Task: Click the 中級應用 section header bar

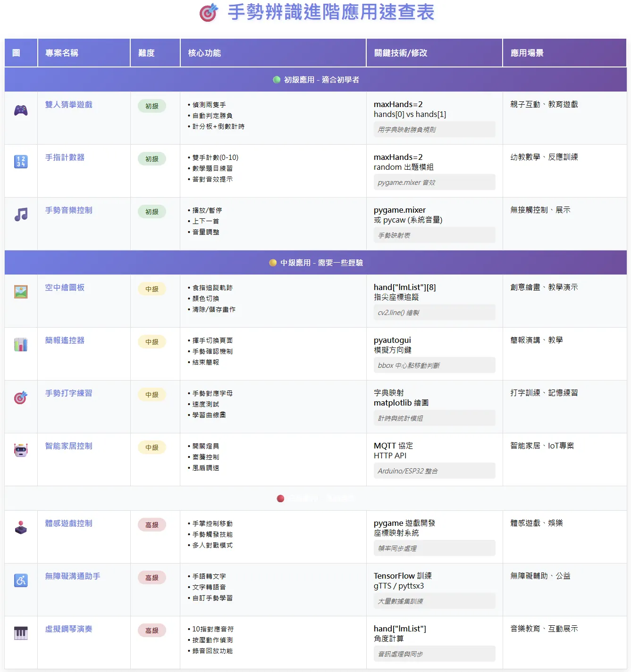Action: 316,263
